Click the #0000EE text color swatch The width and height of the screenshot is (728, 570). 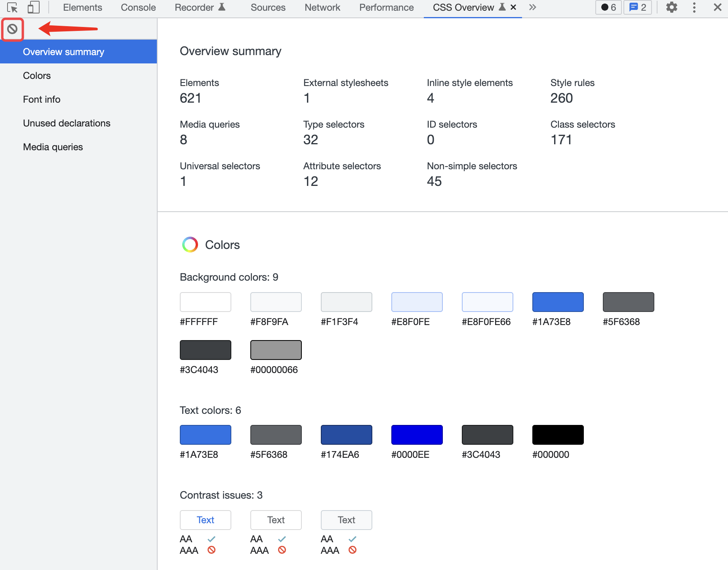point(417,435)
